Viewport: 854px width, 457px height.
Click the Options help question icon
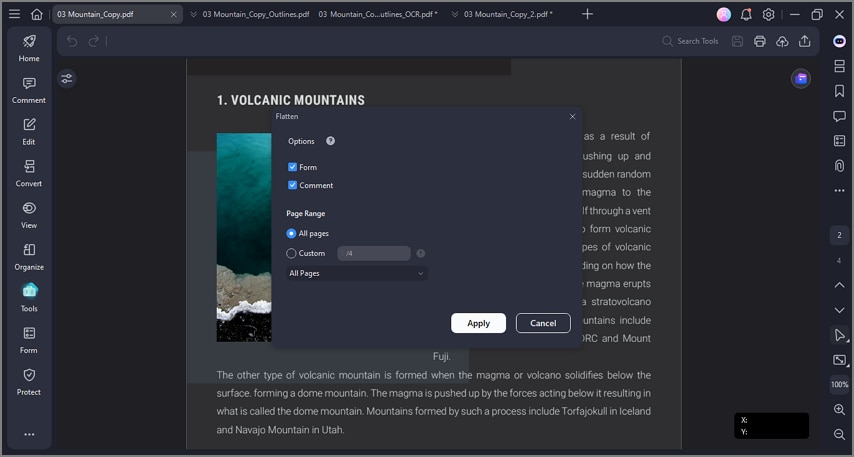[x=331, y=141]
